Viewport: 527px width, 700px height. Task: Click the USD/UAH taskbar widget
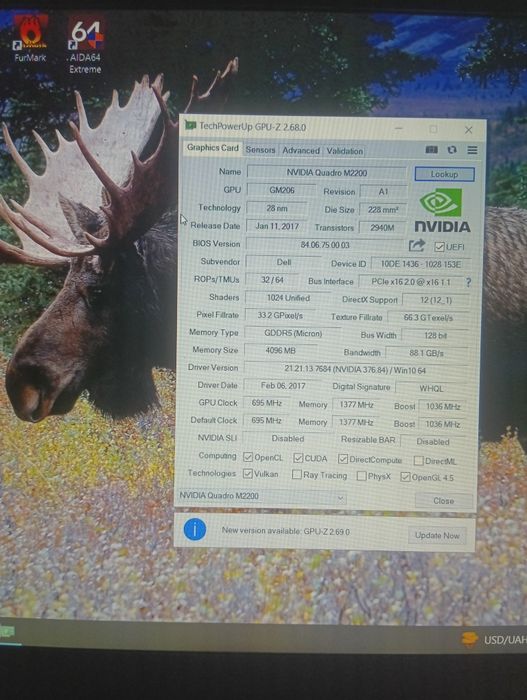point(494,640)
